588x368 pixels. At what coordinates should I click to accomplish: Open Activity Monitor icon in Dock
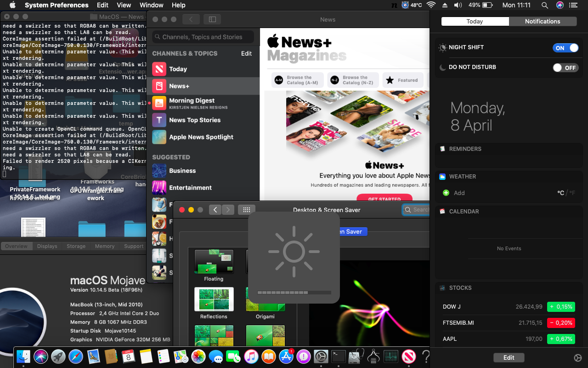point(391,356)
